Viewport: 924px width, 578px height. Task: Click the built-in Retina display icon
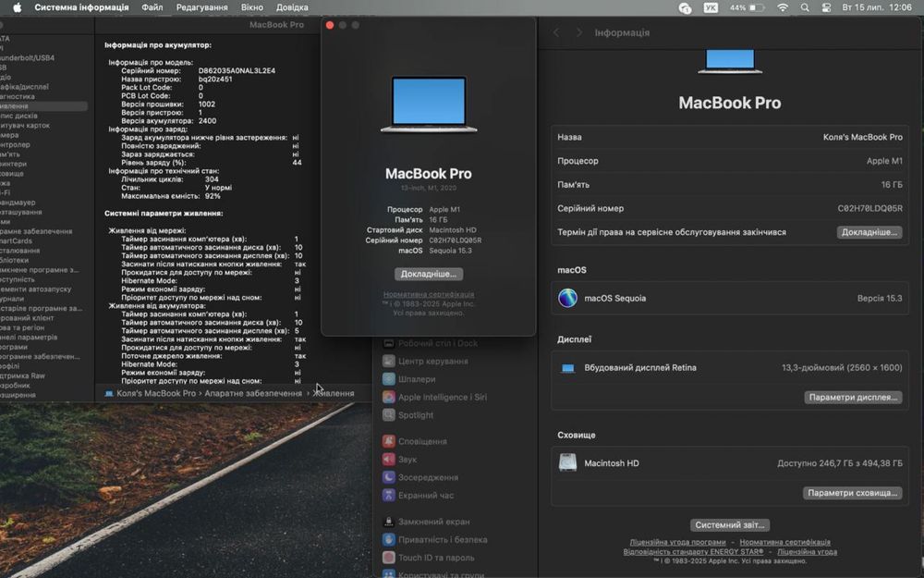tap(567, 368)
